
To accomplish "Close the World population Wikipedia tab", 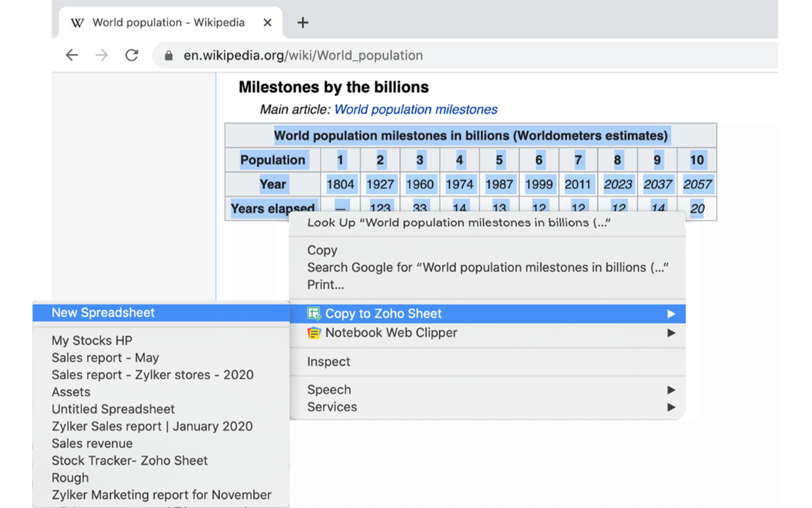I will pyautogui.click(x=267, y=23).
